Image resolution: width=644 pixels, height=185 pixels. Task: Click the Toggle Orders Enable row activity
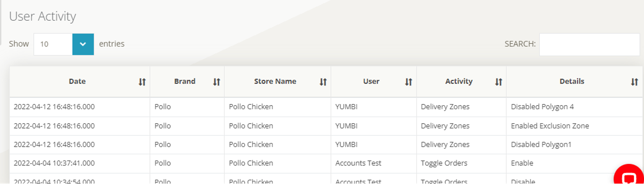(444, 163)
